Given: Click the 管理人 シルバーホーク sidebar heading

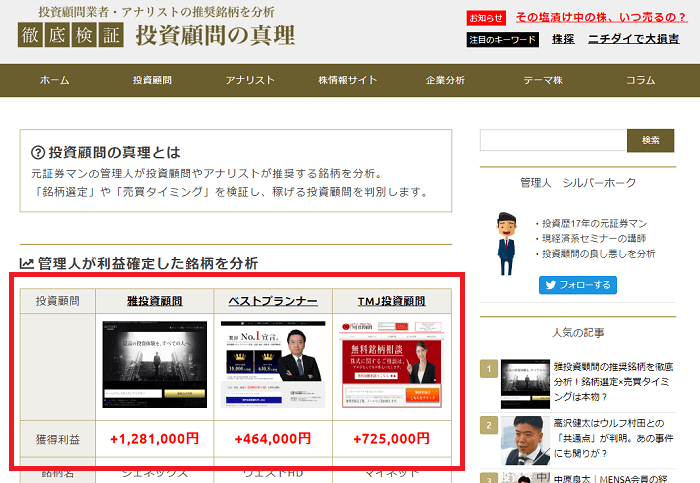Looking at the screenshot, I should (578, 183).
